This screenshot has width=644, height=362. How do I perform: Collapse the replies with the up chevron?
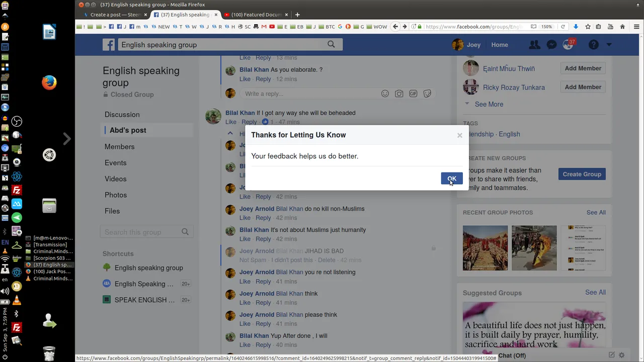(x=230, y=133)
